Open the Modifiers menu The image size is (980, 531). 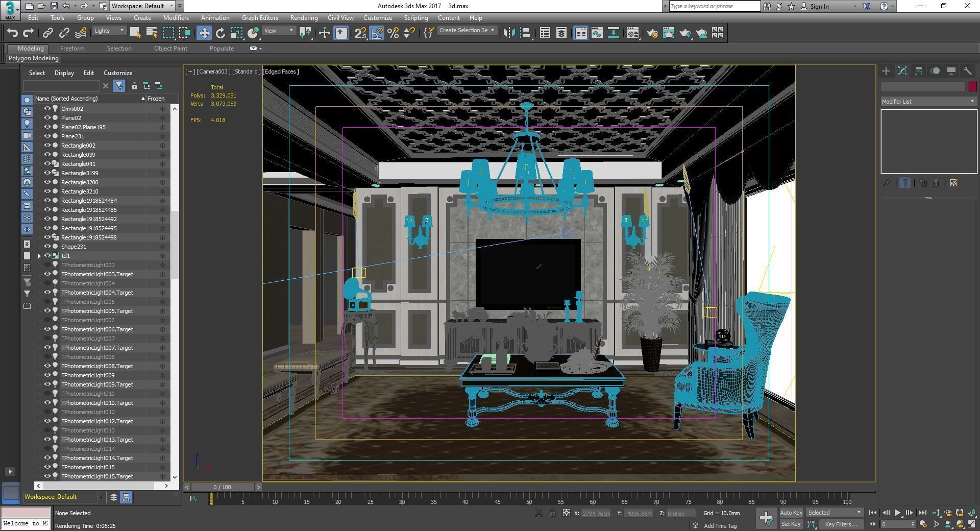point(176,18)
